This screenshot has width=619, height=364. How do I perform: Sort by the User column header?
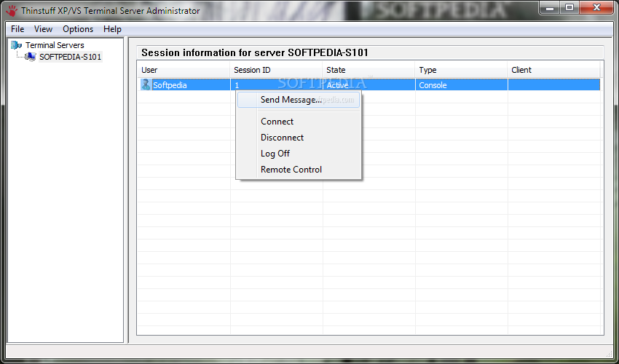(184, 70)
